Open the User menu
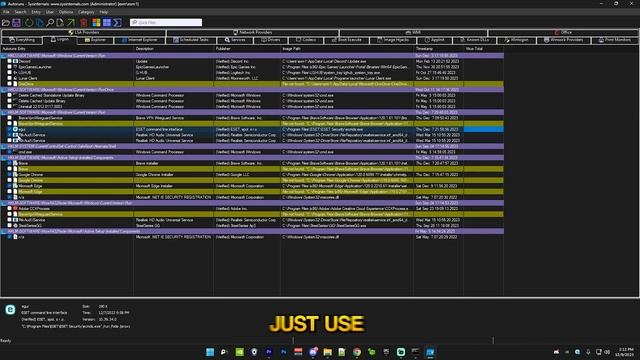Viewport: 640px width, 360px height. 49,12
